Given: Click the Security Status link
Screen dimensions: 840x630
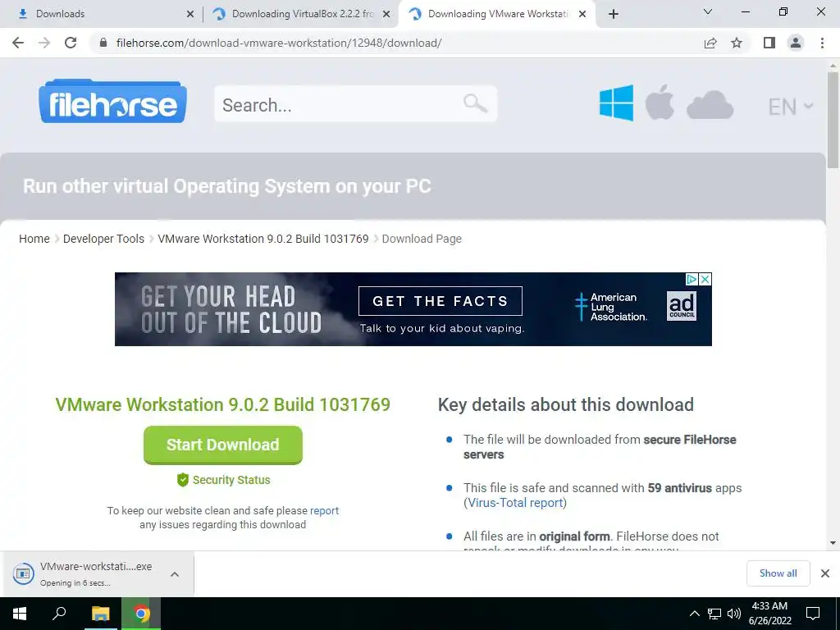Looking at the screenshot, I should pyautogui.click(x=223, y=480).
